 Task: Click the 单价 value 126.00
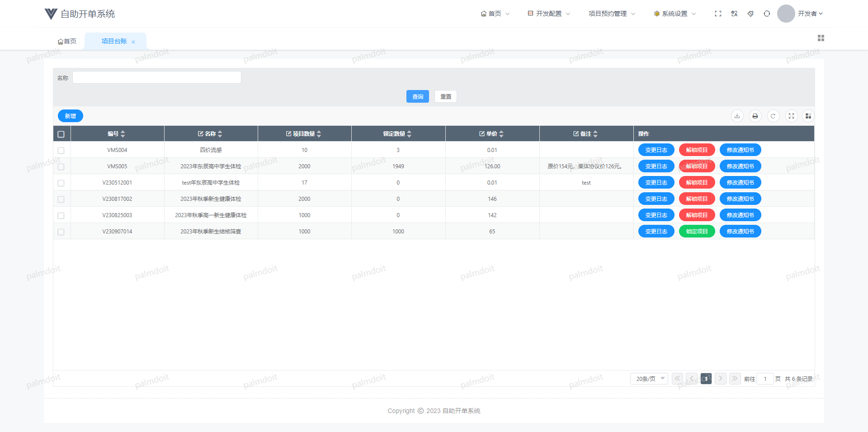492,166
